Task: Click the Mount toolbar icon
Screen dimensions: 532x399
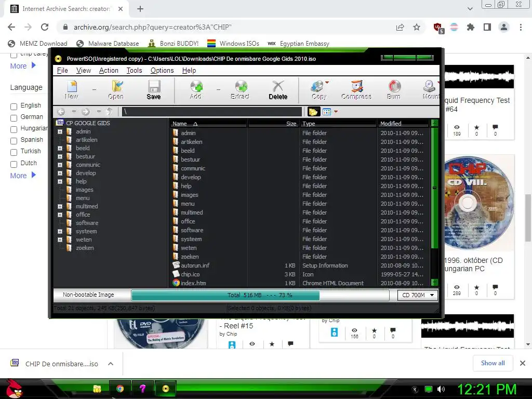Action: pos(431,89)
